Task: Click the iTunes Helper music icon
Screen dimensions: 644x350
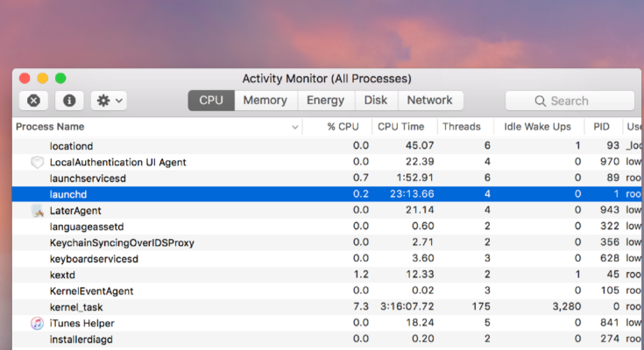Action: click(38, 323)
